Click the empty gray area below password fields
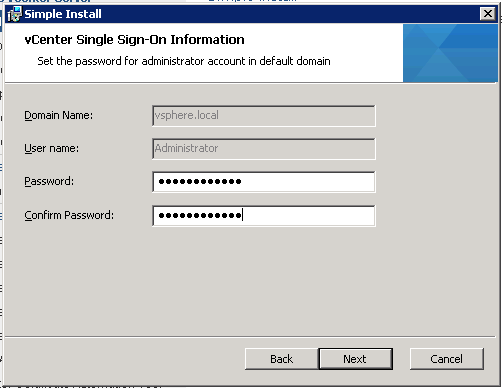This screenshot has height=388, width=502. [x=250, y=280]
